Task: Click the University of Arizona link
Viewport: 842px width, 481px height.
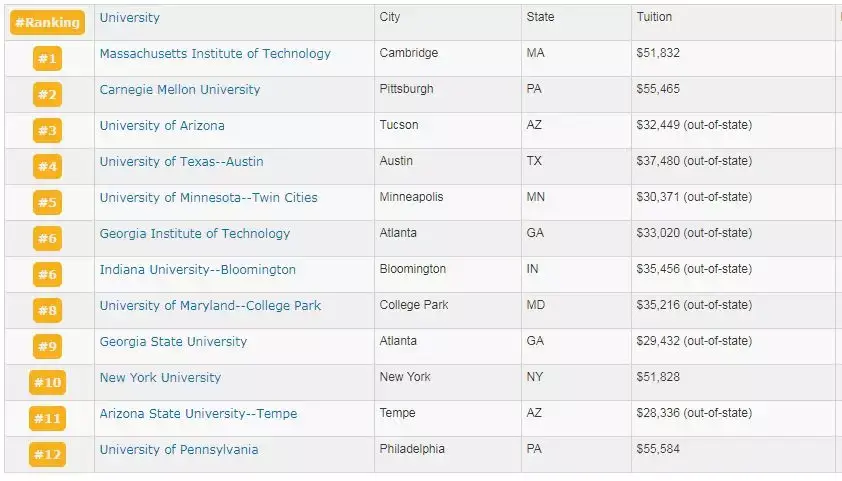Action: (x=162, y=126)
